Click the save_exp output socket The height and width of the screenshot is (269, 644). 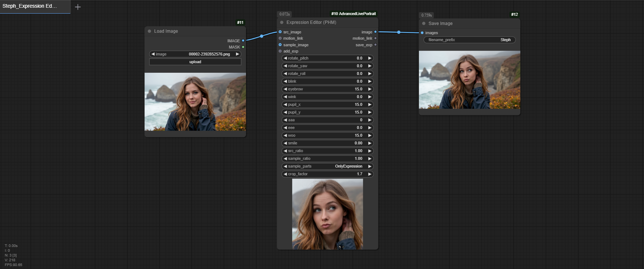point(375,45)
